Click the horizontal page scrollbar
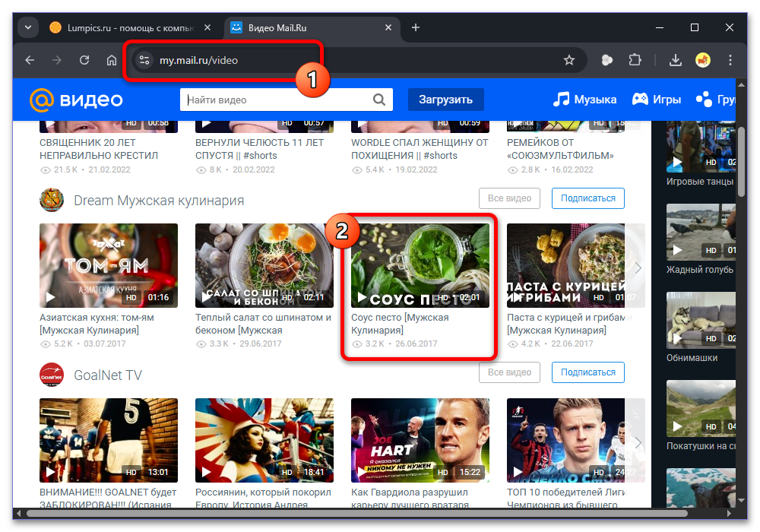The height and width of the screenshot is (532, 760). pyautogui.click(x=357, y=513)
